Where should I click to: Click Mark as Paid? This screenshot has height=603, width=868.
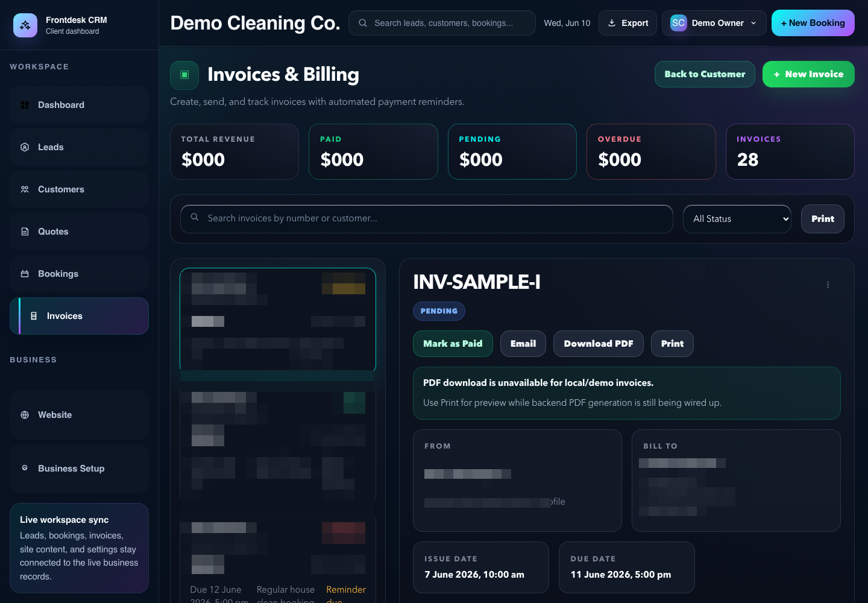(453, 344)
